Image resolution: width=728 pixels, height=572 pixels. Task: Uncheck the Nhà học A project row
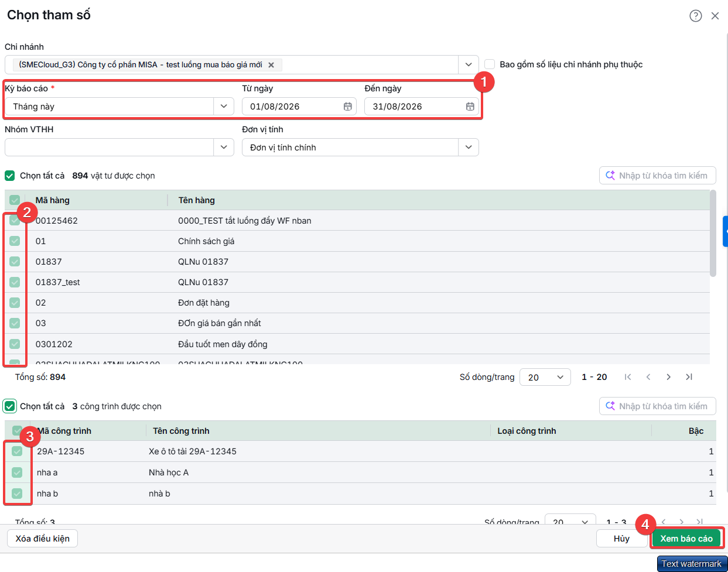pos(17,472)
